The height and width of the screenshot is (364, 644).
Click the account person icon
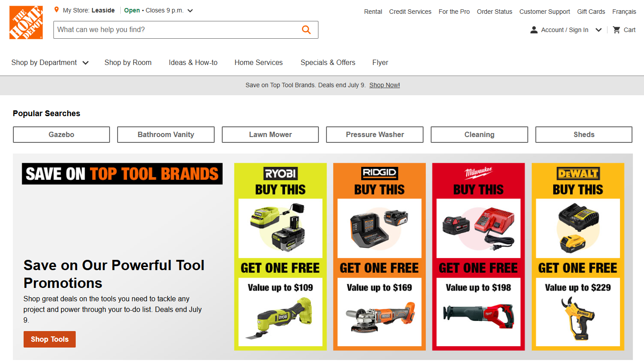click(x=534, y=30)
